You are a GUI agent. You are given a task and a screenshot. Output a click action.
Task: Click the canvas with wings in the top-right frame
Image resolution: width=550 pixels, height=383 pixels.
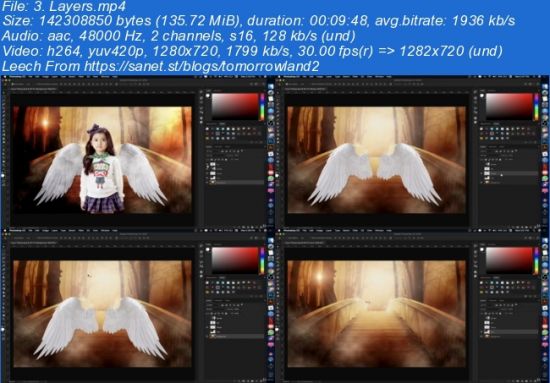[x=377, y=160]
